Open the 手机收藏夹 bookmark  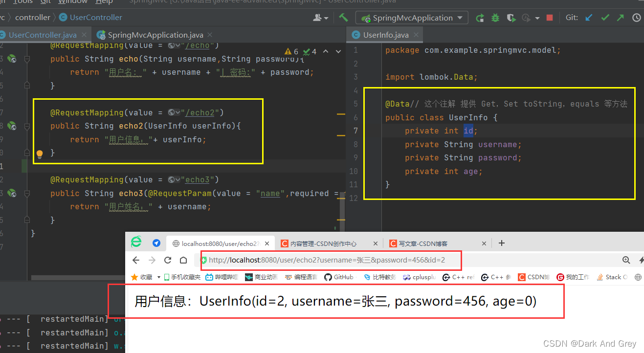[182, 277]
